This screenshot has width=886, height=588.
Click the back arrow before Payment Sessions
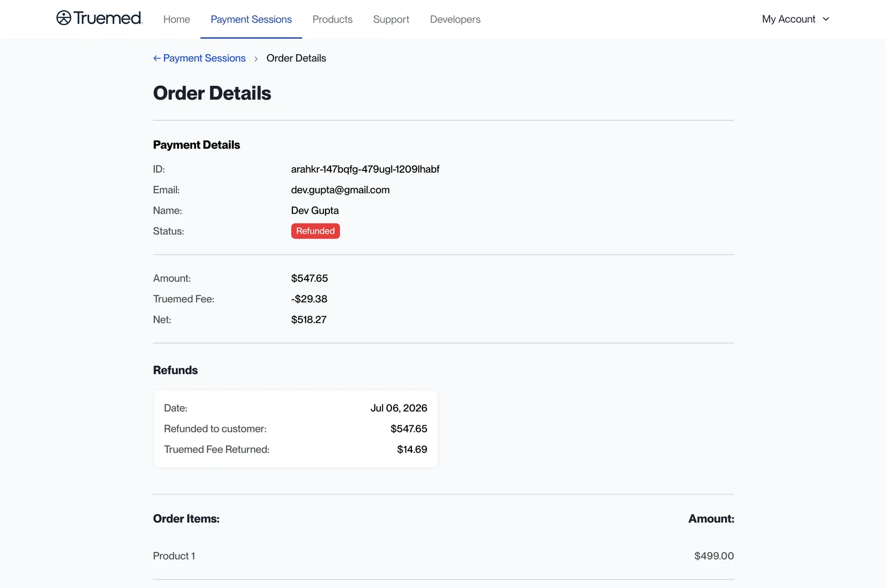pyautogui.click(x=157, y=58)
